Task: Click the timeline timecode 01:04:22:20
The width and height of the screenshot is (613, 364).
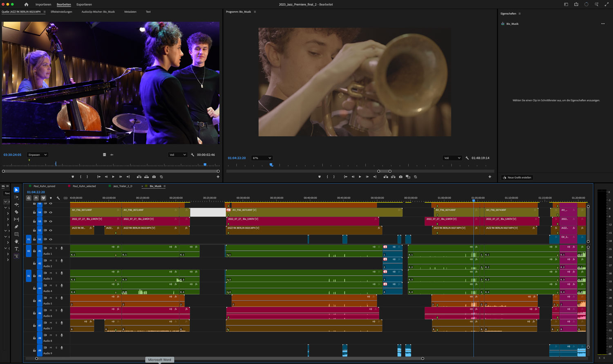Action: coord(36,192)
